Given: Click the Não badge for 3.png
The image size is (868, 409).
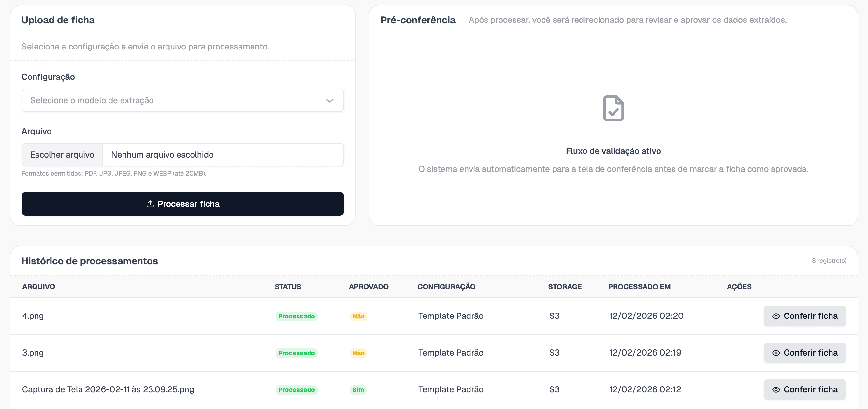Looking at the screenshot, I should click(358, 353).
